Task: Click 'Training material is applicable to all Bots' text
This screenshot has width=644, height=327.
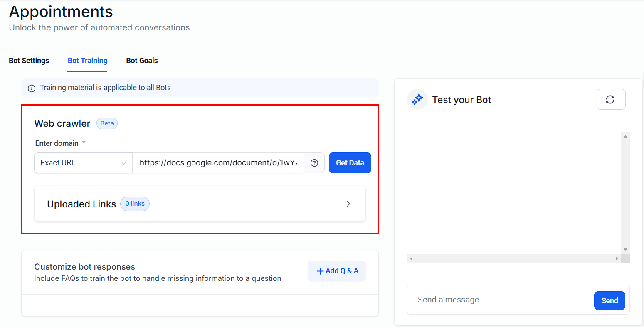Action: point(105,88)
